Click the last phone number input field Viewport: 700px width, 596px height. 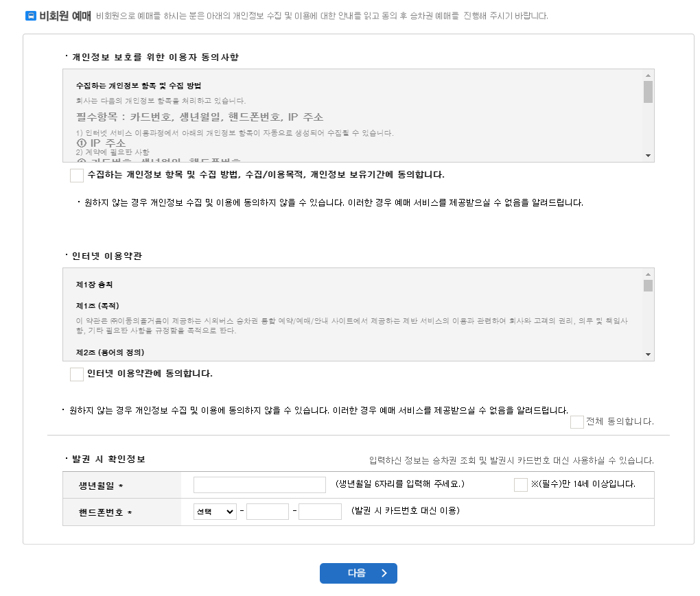tap(320, 511)
